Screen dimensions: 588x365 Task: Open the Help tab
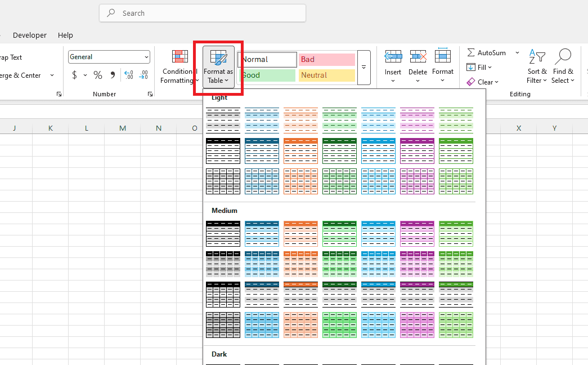(x=65, y=35)
